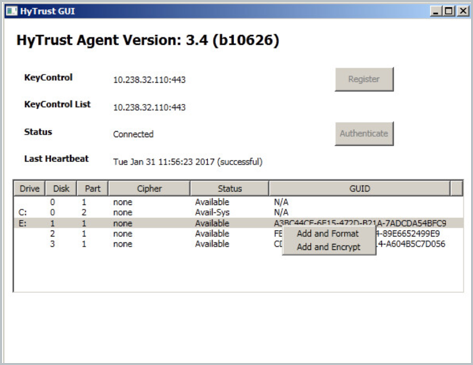Click the GUID ending in 7ADCDA54BFC9
The width and height of the screenshot is (473, 365).
click(360, 223)
